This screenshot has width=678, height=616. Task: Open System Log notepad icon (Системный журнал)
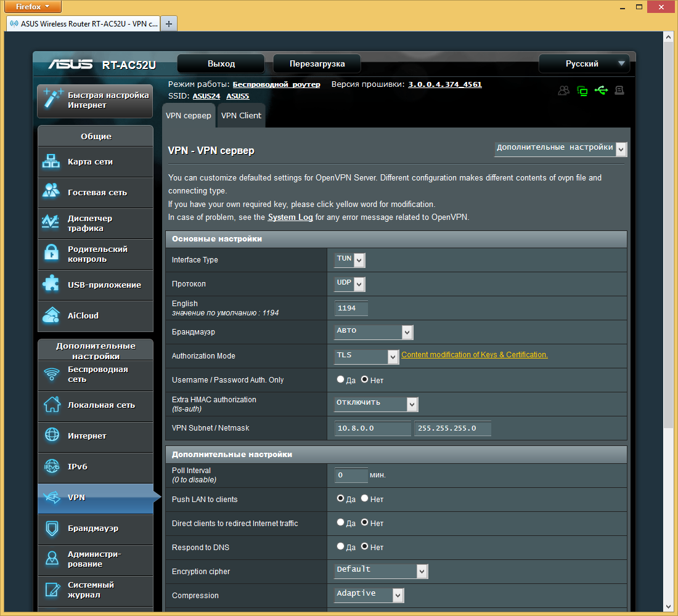[53, 589]
